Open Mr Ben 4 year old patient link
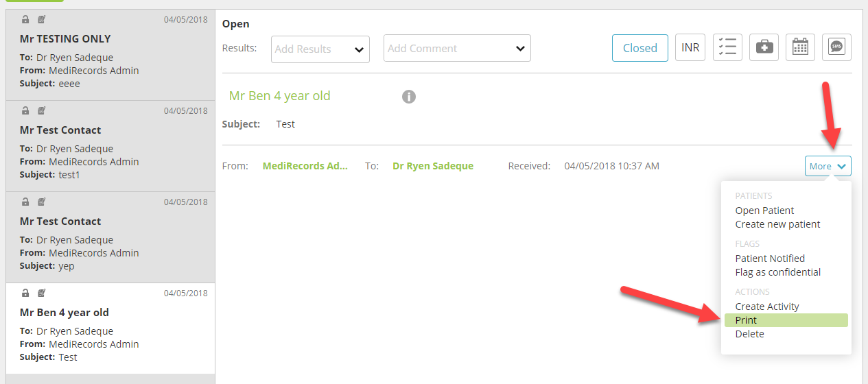The image size is (868, 384). pos(279,96)
